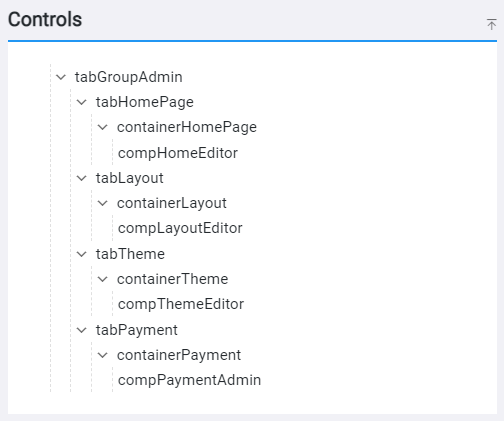Collapse the tabLayout chevron
This screenshot has width=504, height=421.
point(82,178)
